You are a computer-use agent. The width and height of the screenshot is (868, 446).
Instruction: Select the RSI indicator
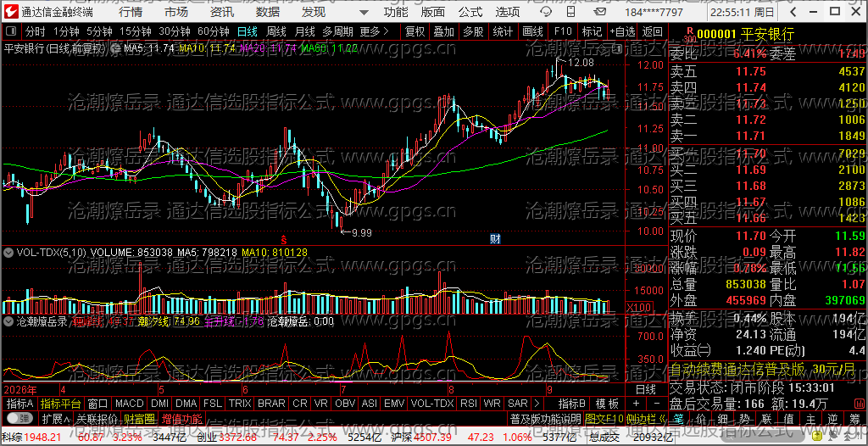(x=469, y=404)
